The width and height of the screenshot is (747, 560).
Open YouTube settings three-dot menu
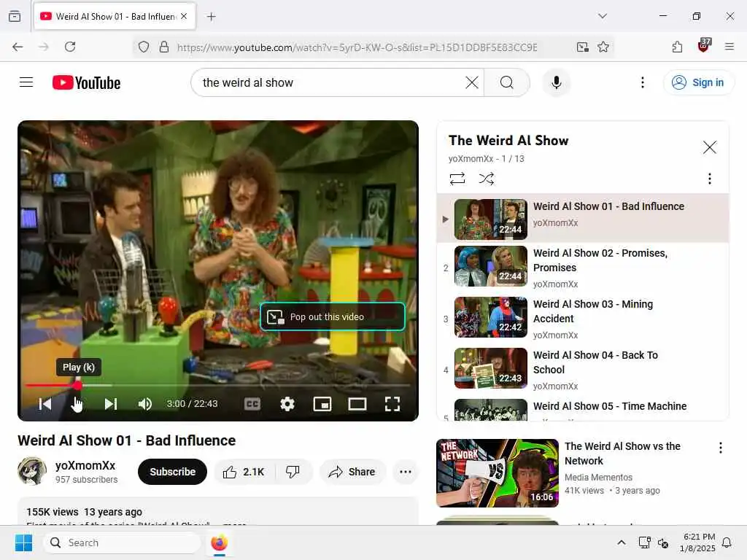pyautogui.click(x=642, y=82)
